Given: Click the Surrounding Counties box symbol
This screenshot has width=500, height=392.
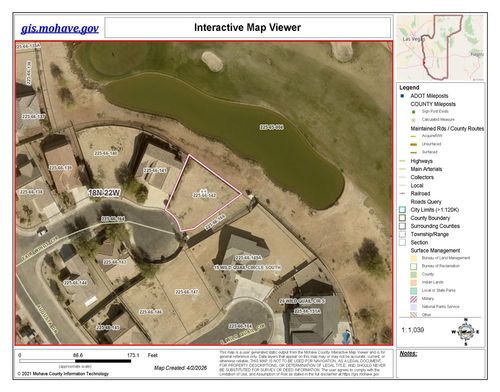Looking at the screenshot, I should 403,226.
